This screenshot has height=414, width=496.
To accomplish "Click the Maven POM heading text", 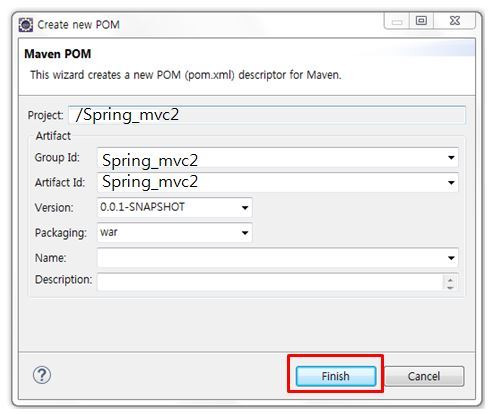I will tap(58, 54).
